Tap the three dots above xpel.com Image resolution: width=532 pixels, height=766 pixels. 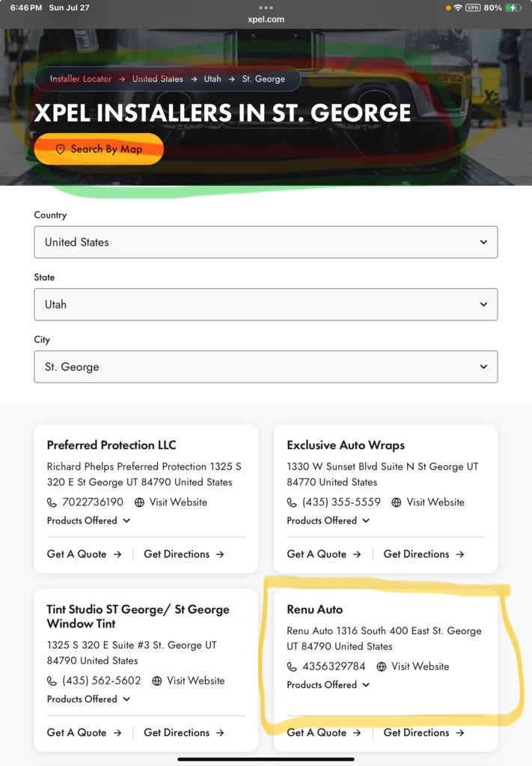point(266,7)
